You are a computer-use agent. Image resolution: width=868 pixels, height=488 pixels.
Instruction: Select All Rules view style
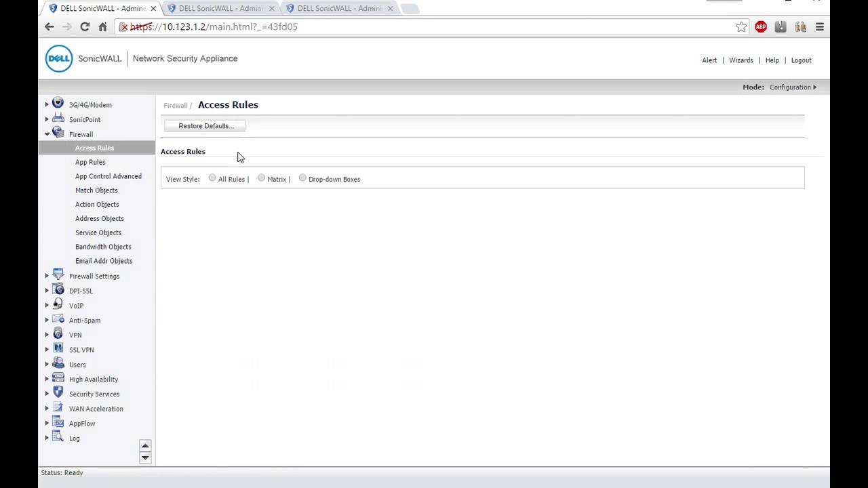212,178
